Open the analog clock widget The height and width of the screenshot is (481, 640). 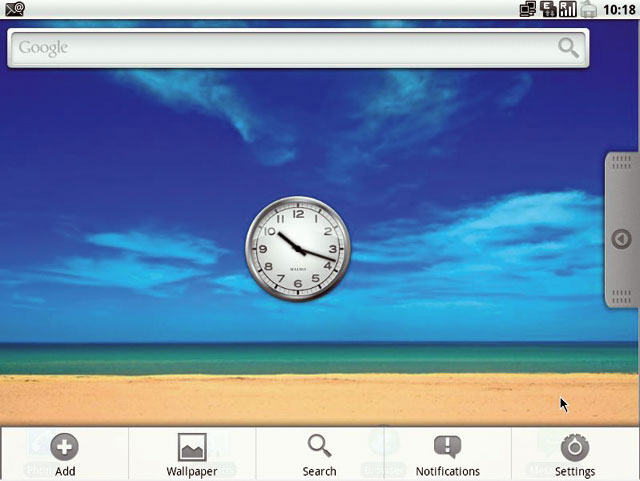pyautogui.click(x=298, y=249)
